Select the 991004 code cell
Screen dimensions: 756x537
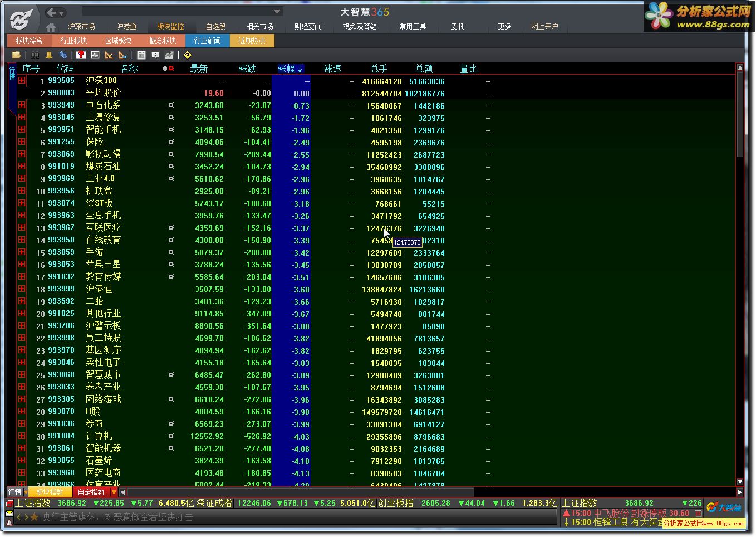pyautogui.click(x=61, y=436)
